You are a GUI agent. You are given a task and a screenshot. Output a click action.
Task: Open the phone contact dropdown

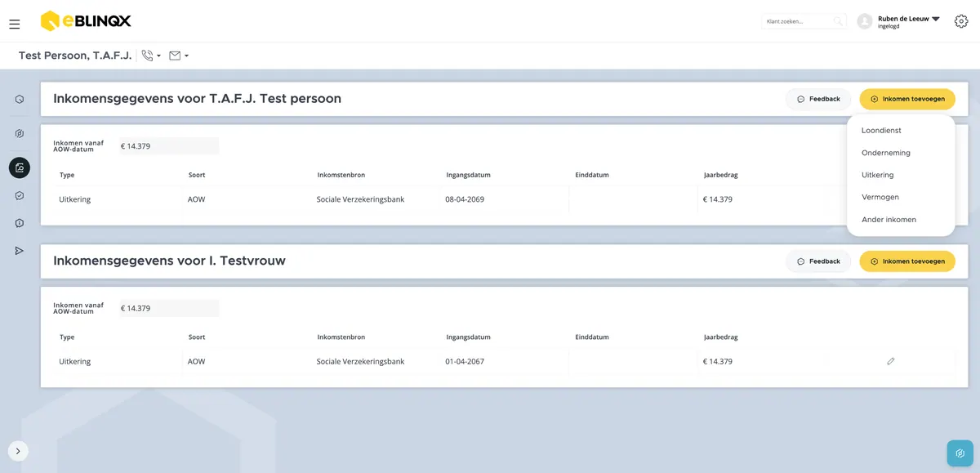[151, 56]
